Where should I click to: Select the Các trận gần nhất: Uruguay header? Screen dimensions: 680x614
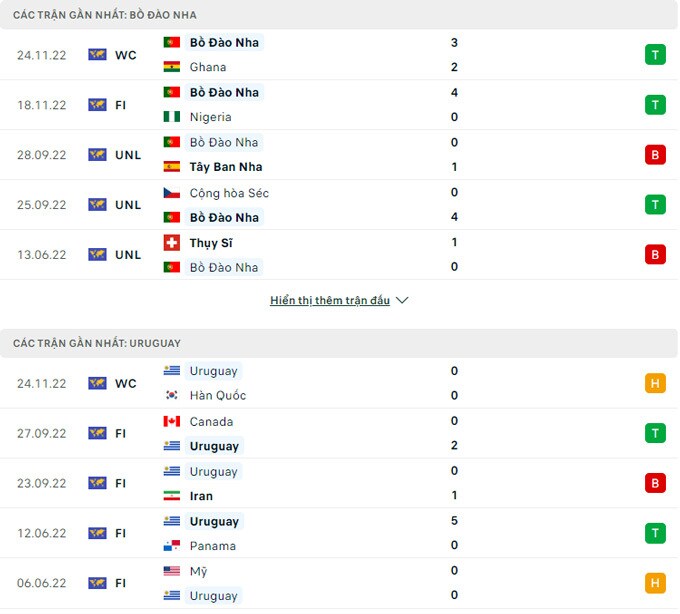(x=97, y=343)
